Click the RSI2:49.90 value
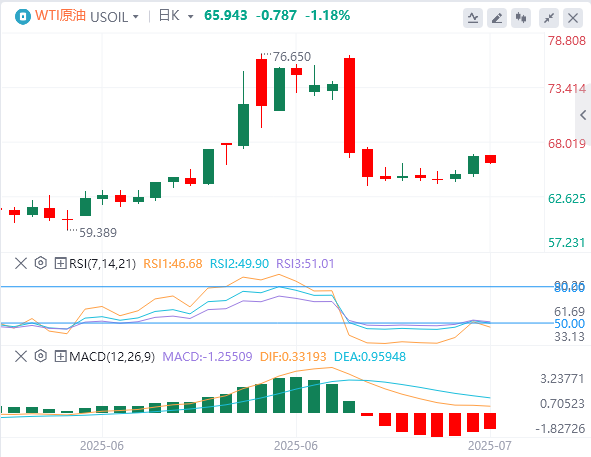The image size is (591, 457). pos(239,263)
